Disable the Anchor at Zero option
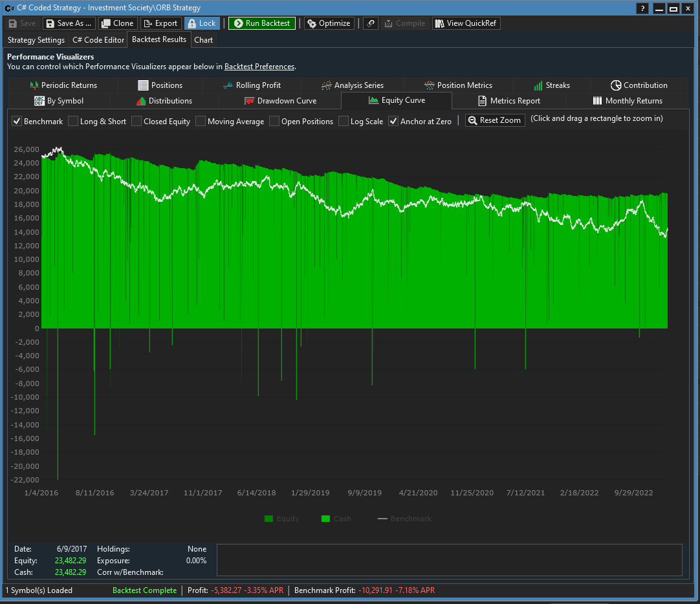This screenshot has height=604, width=700. pos(393,122)
